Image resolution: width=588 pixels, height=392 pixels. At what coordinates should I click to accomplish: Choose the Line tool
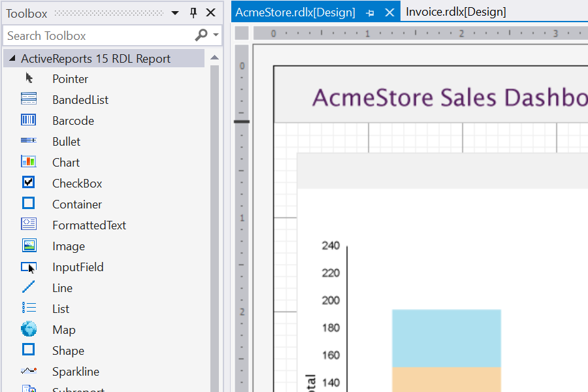click(x=62, y=287)
